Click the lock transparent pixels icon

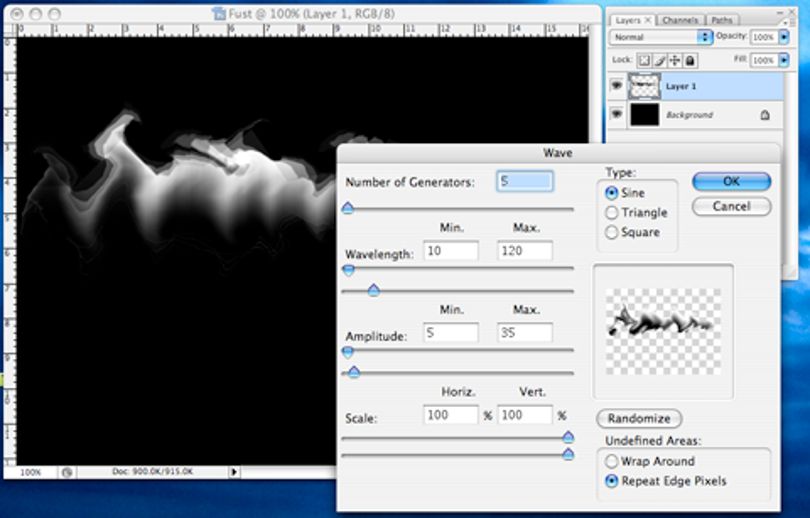[x=644, y=60]
